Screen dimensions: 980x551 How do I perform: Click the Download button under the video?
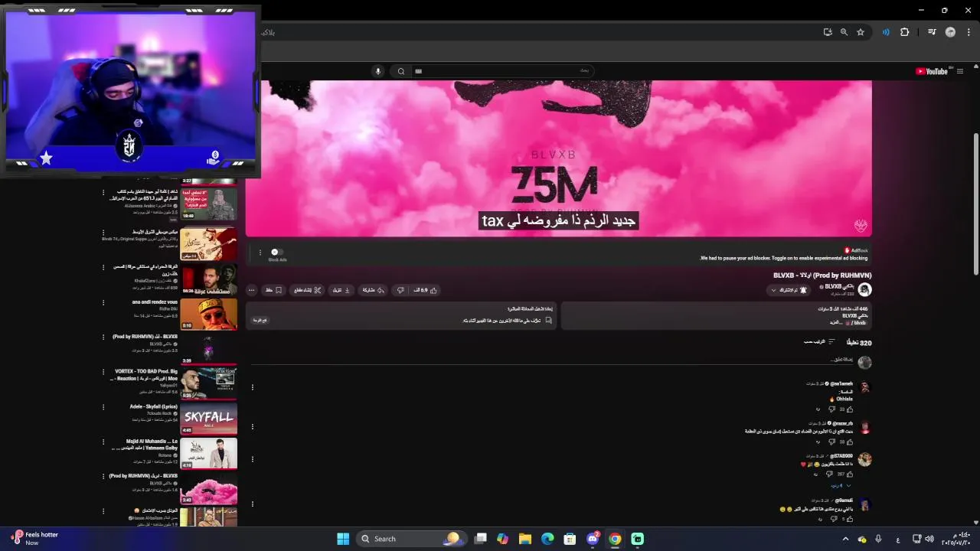pyautogui.click(x=341, y=290)
